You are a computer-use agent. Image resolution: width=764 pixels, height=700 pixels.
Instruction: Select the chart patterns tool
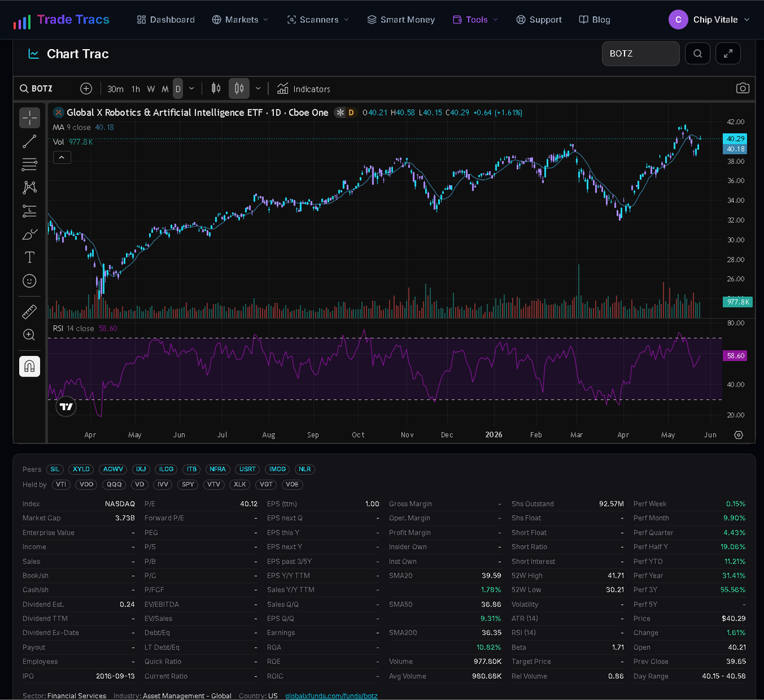click(x=29, y=187)
